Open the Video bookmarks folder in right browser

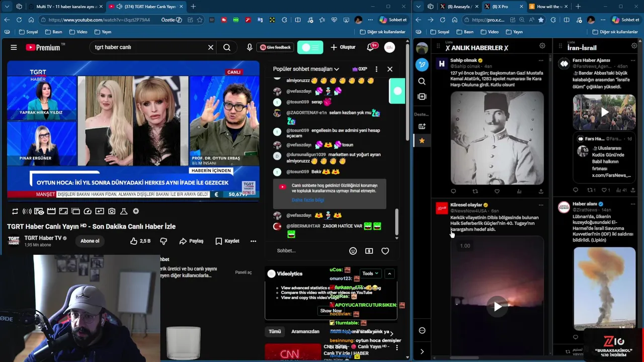click(489, 32)
